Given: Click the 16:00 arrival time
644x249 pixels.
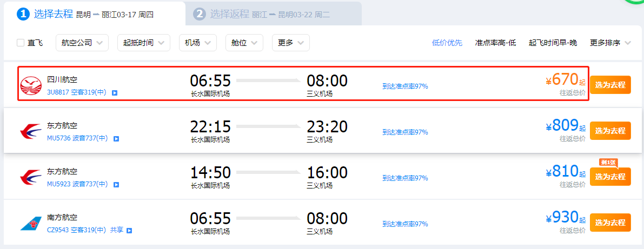Looking at the screenshot, I should (327, 173).
